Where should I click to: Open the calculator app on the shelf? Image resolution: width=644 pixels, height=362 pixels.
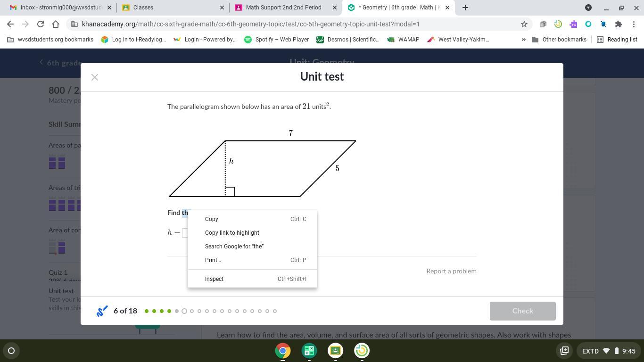click(x=309, y=351)
